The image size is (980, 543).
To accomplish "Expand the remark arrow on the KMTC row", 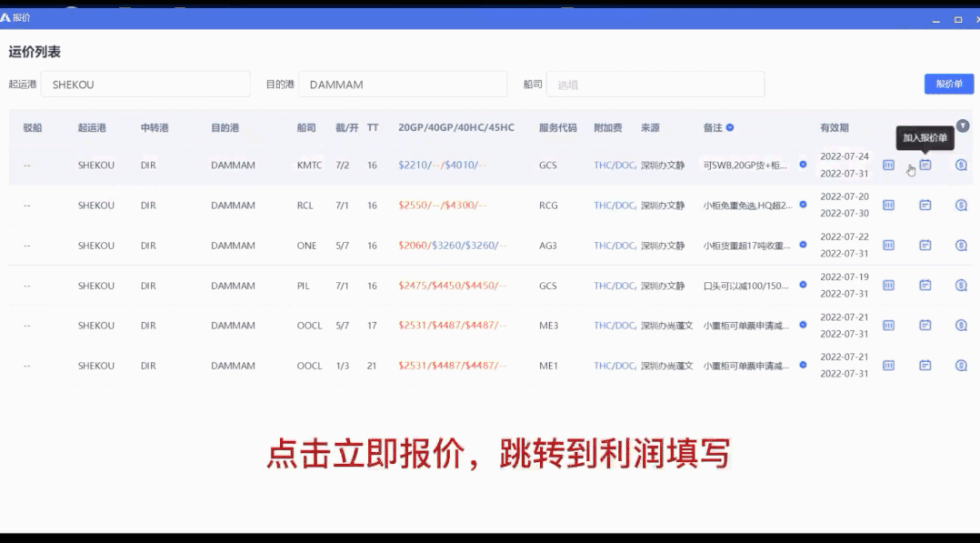I will [x=801, y=165].
